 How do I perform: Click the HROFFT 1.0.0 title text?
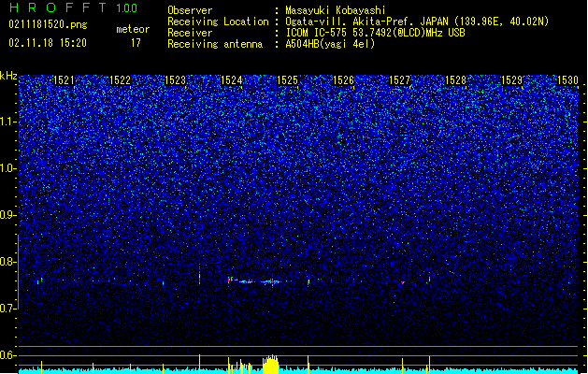74,7
